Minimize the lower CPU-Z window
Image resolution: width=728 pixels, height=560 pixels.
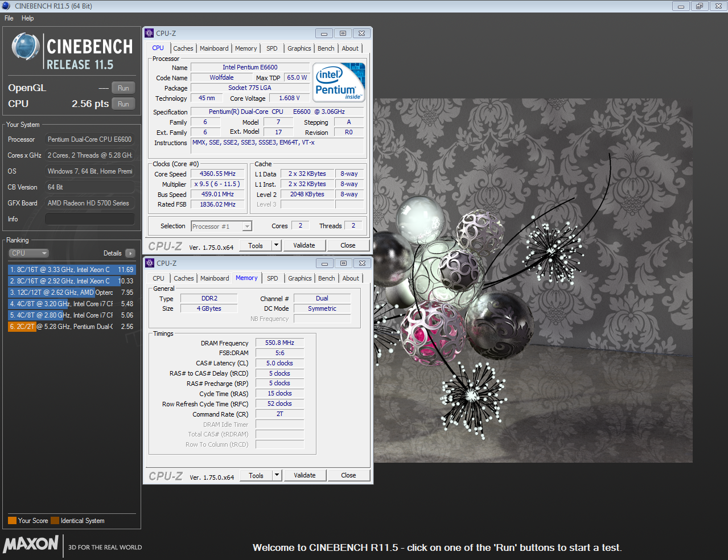coord(324,263)
